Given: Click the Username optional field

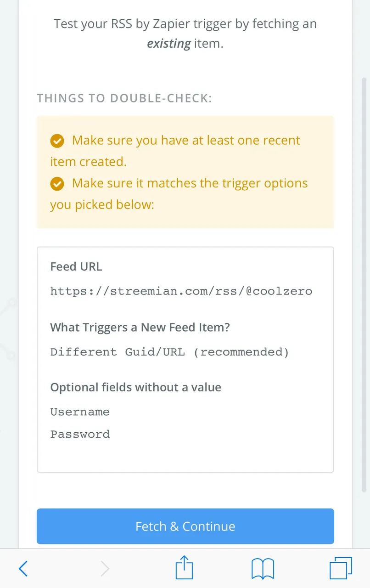Looking at the screenshot, I should tap(80, 412).
